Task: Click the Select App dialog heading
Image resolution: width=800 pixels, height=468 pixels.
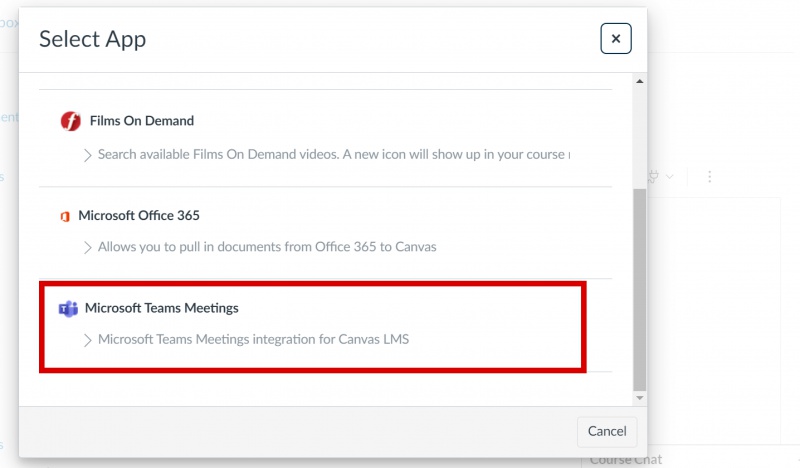Action: [x=92, y=39]
